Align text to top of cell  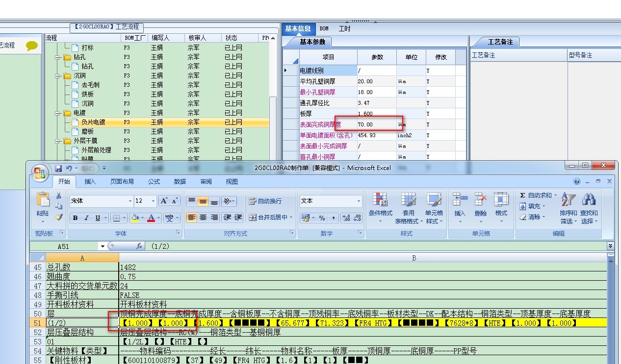click(x=192, y=201)
